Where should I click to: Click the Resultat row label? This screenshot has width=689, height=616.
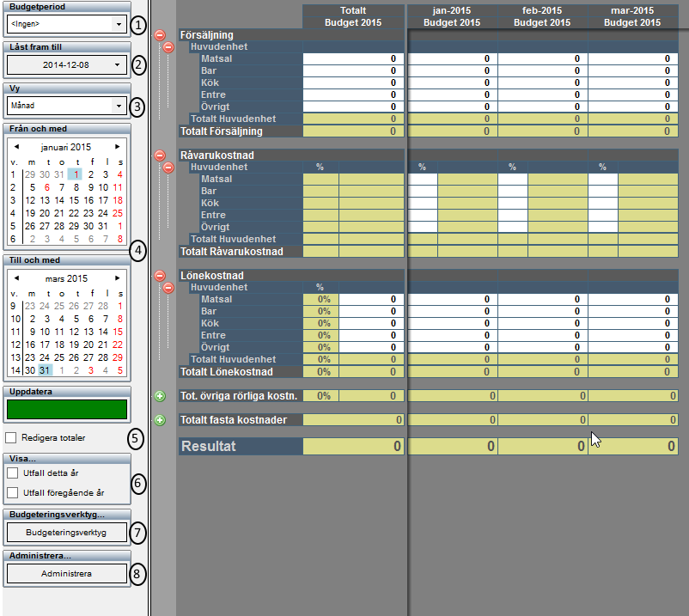pyautogui.click(x=209, y=447)
